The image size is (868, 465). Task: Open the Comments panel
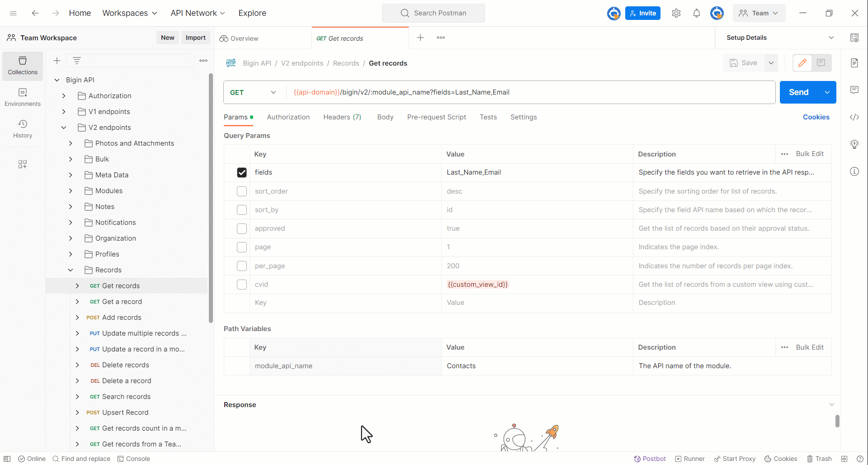(x=855, y=90)
